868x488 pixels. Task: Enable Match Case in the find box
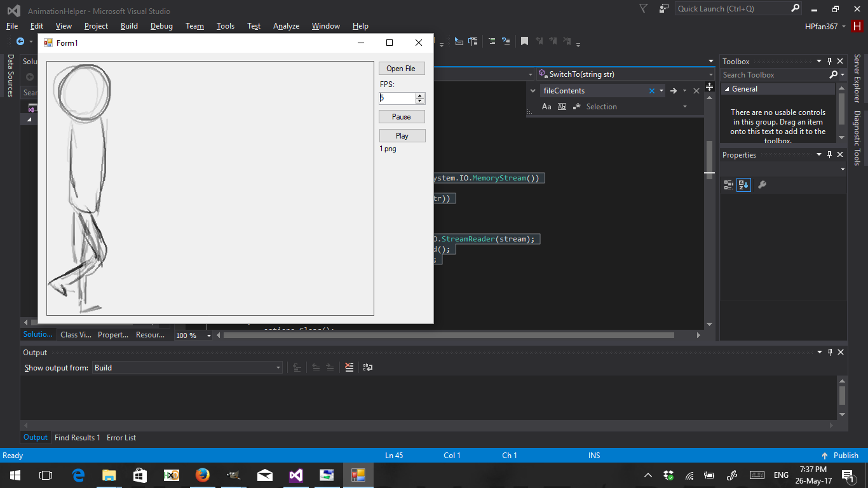click(x=546, y=106)
